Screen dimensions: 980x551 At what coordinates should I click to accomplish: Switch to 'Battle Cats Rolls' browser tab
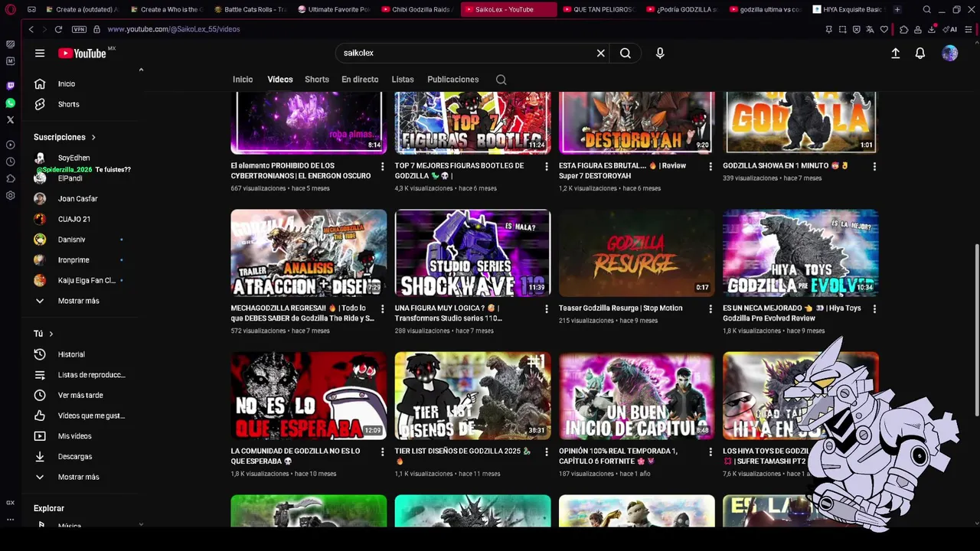(250, 9)
